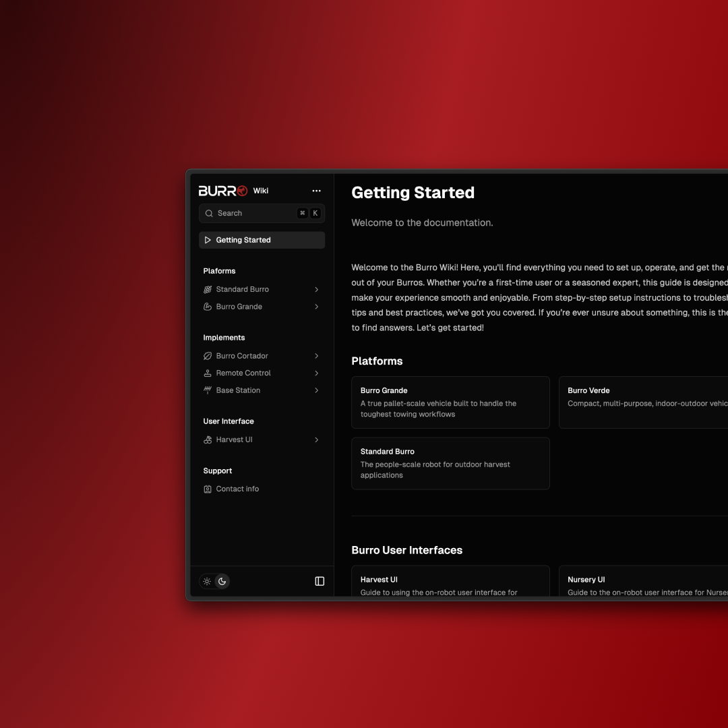This screenshot has width=728, height=728.
Task: Open the Burro Grande platform card
Action: tap(450, 402)
